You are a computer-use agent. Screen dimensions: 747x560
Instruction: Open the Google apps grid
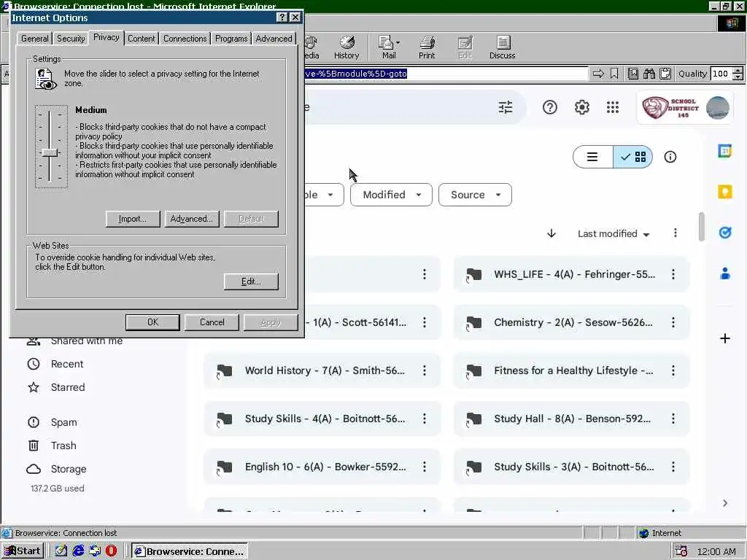click(613, 107)
